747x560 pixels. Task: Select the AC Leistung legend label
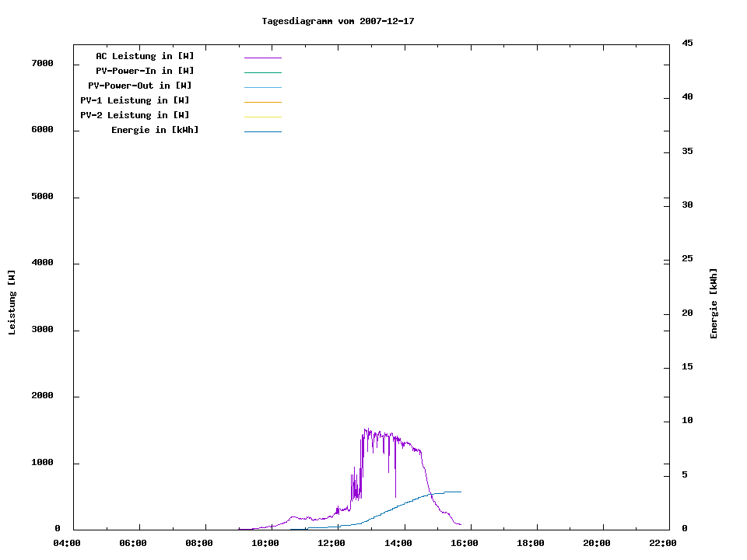(x=145, y=56)
